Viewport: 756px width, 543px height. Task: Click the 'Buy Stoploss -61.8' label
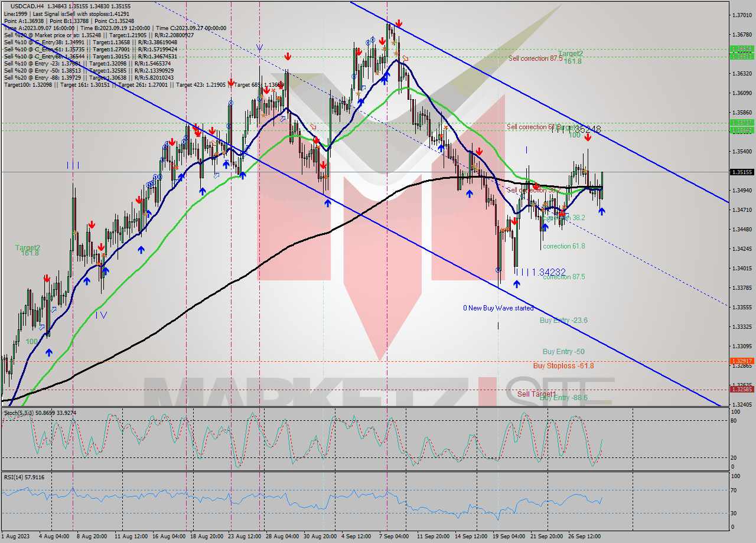click(x=563, y=366)
